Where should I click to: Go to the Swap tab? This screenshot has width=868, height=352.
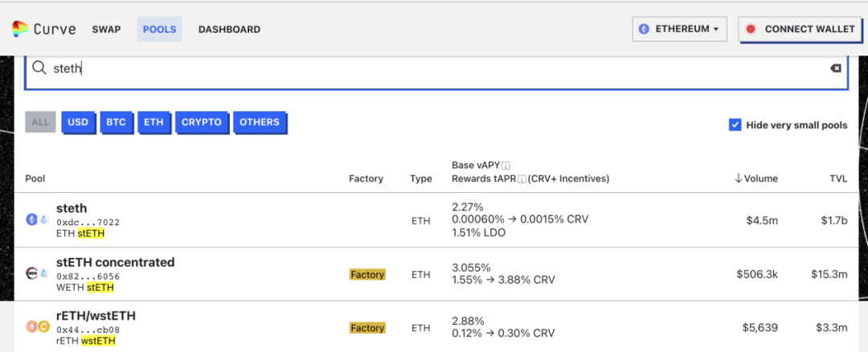(106, 29)
